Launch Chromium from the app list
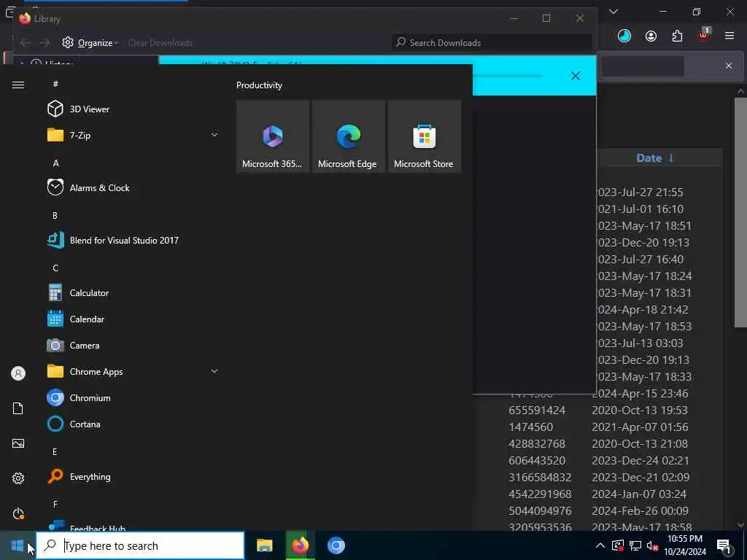The width and height of the screenshot is (747, 560). (x=90, y=397)
